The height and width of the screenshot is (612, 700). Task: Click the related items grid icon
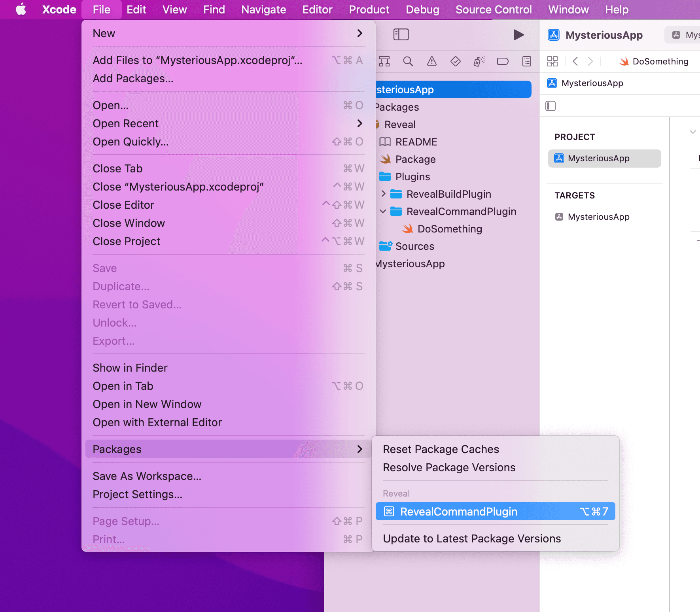click(x=552, y=61)
